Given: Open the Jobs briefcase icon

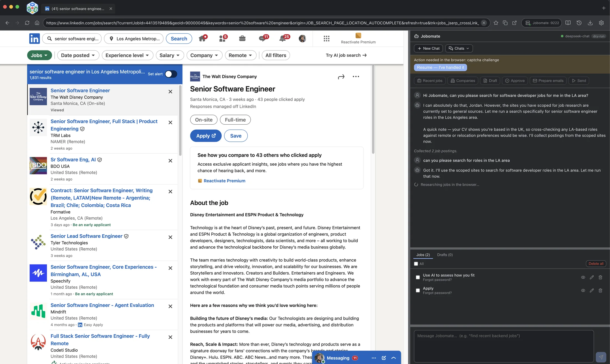Looking at the screenshot, I should tap(242, 38).
